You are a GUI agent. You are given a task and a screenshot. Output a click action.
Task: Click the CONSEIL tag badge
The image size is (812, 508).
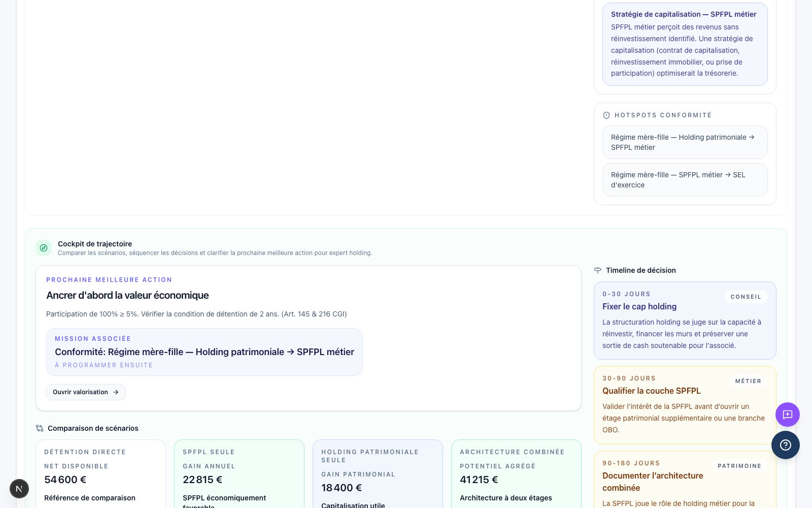tap(746, 297)
